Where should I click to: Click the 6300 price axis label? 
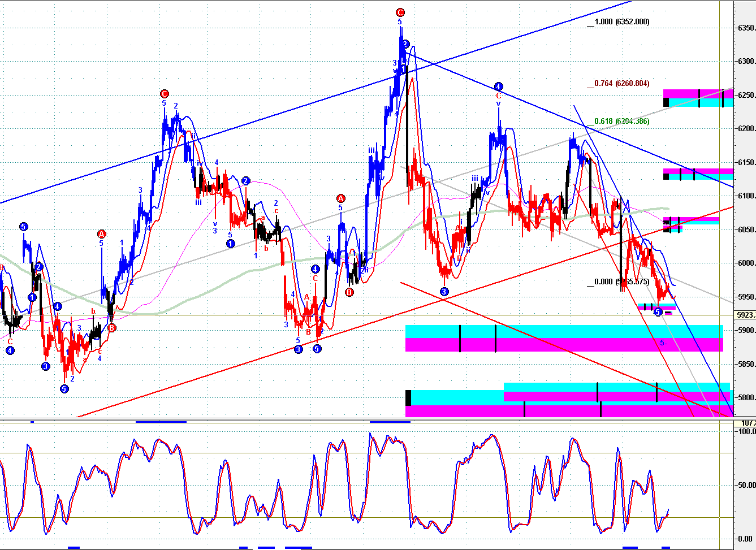pyautogui.click(x=746, y=62)
